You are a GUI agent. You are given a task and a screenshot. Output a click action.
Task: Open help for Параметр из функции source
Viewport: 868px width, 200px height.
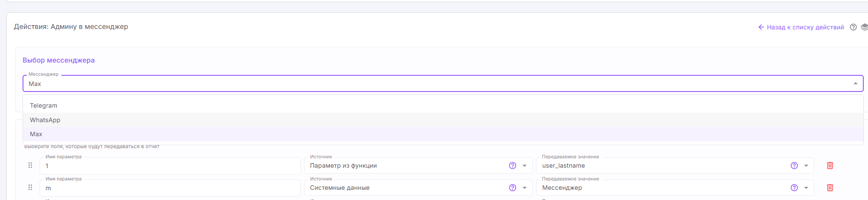(x=513, y=166)
